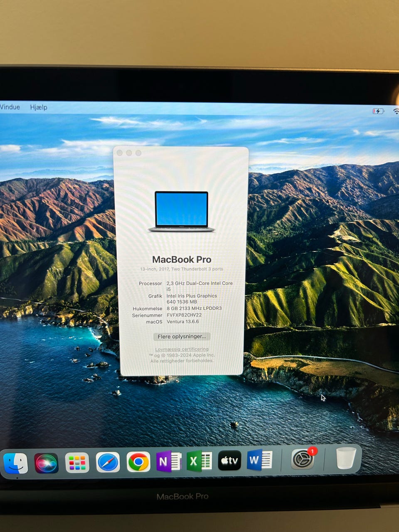
Task: Open Microsoft Word from the Dock
Action: tap(259, 460)
